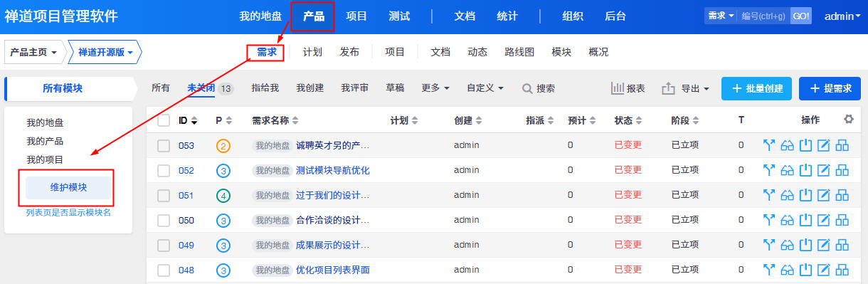Switch to 项目 in top navigation

356,16
